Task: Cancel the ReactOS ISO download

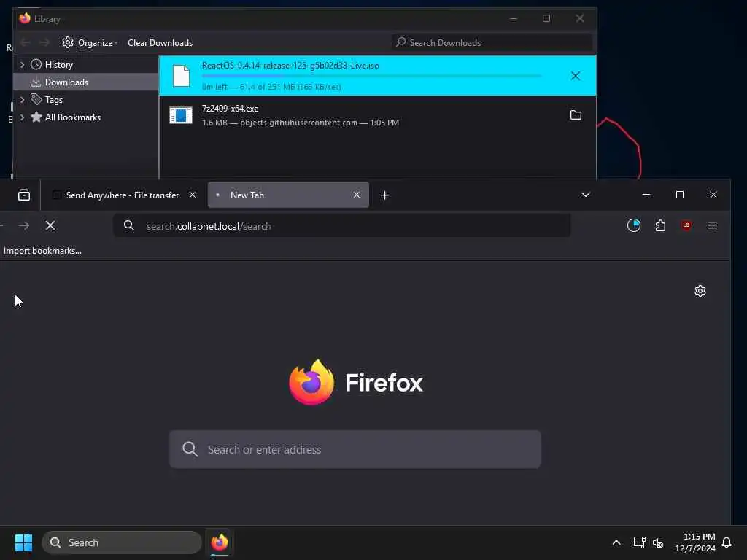Action: (576, 76)
